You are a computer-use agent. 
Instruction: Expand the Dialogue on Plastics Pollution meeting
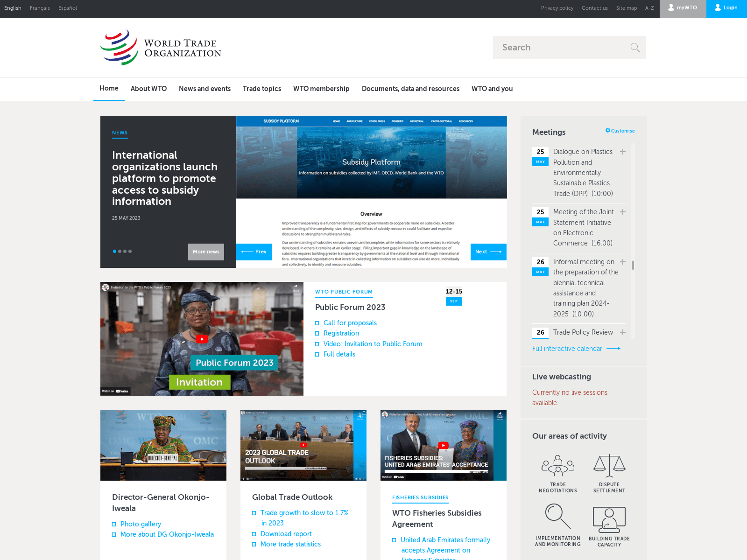(x=623, y=152)
